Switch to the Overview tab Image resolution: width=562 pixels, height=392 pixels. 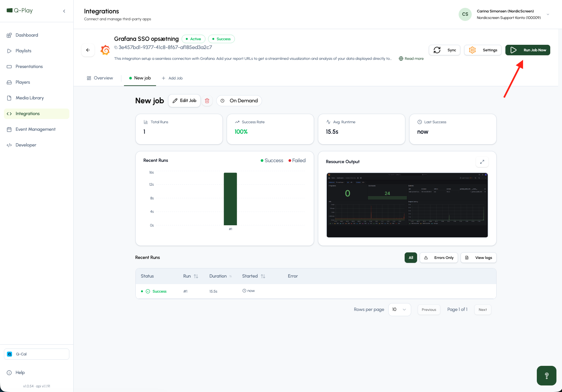(100, 78)
